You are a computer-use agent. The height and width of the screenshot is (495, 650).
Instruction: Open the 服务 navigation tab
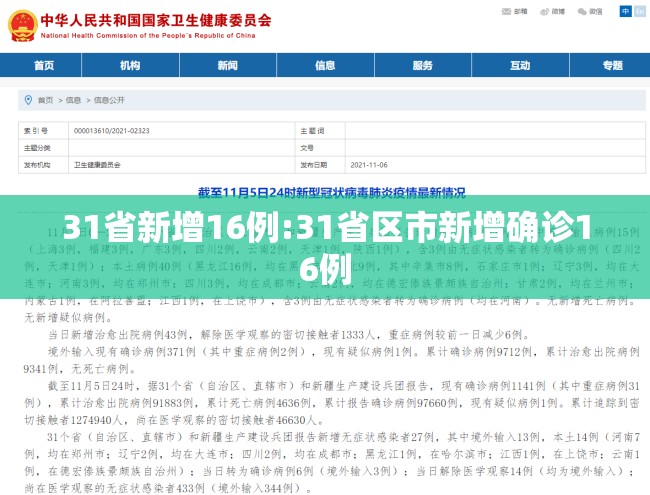point(422,65)
